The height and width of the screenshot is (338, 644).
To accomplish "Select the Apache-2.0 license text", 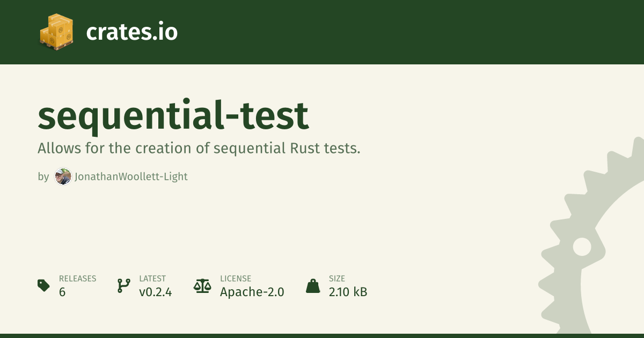I will pos(252,292).
